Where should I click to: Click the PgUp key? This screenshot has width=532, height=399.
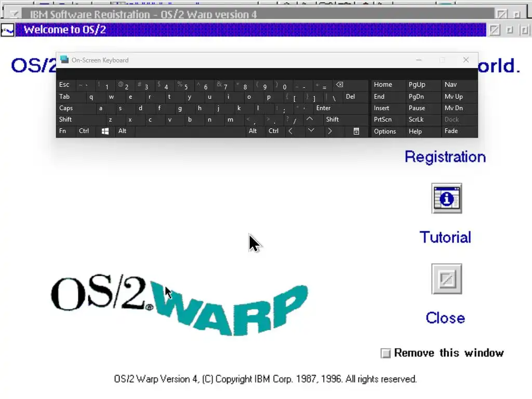click(x=422, y=85)
